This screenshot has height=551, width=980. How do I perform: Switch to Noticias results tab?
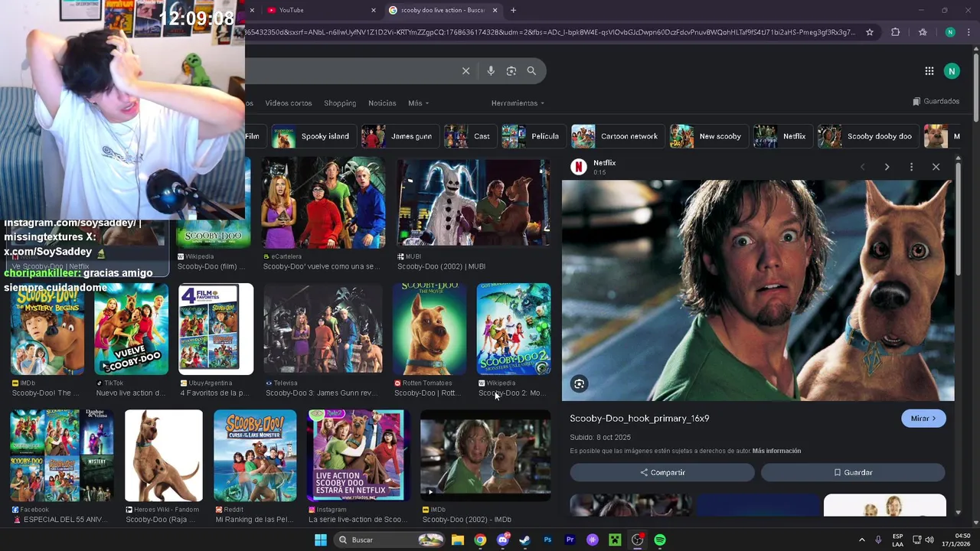tap(382, 103)
